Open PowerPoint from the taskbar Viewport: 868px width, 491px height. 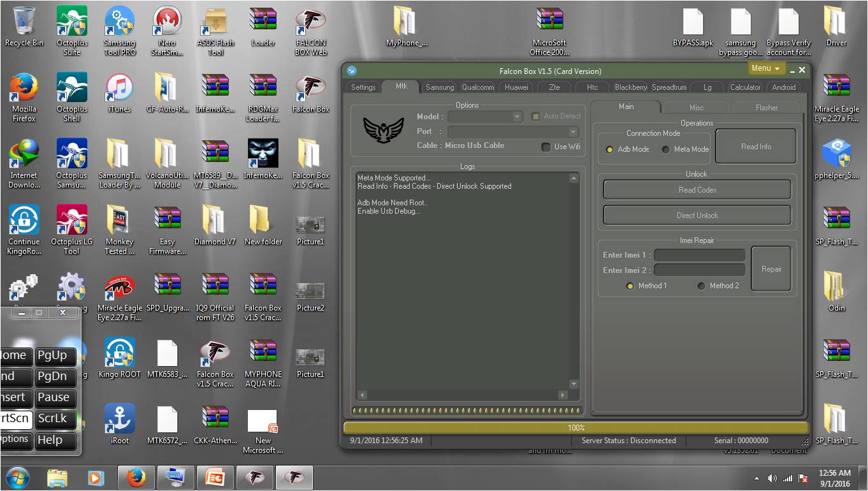215,478
